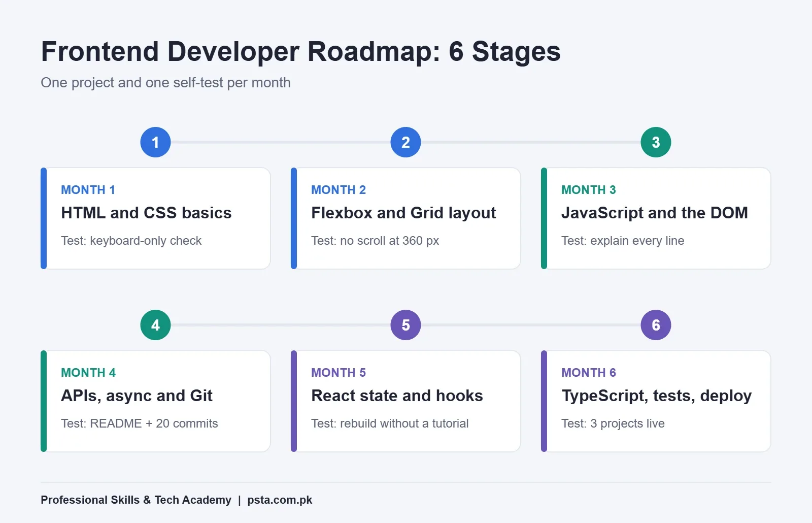Select the "TypeScript, tests, deploy" card title
The image size is (812, 523).
click(656, 396)
